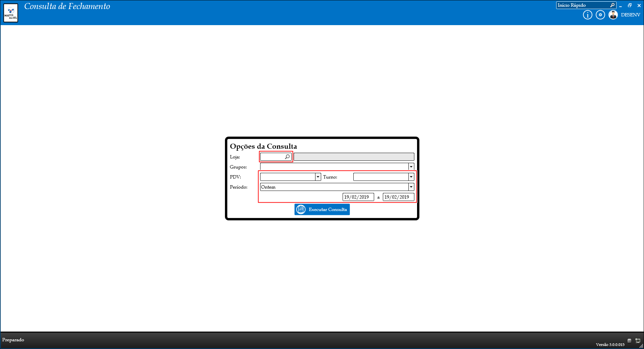Click the grey Loja description field
This screenshot has height=349, width=644.
[354, 157]
